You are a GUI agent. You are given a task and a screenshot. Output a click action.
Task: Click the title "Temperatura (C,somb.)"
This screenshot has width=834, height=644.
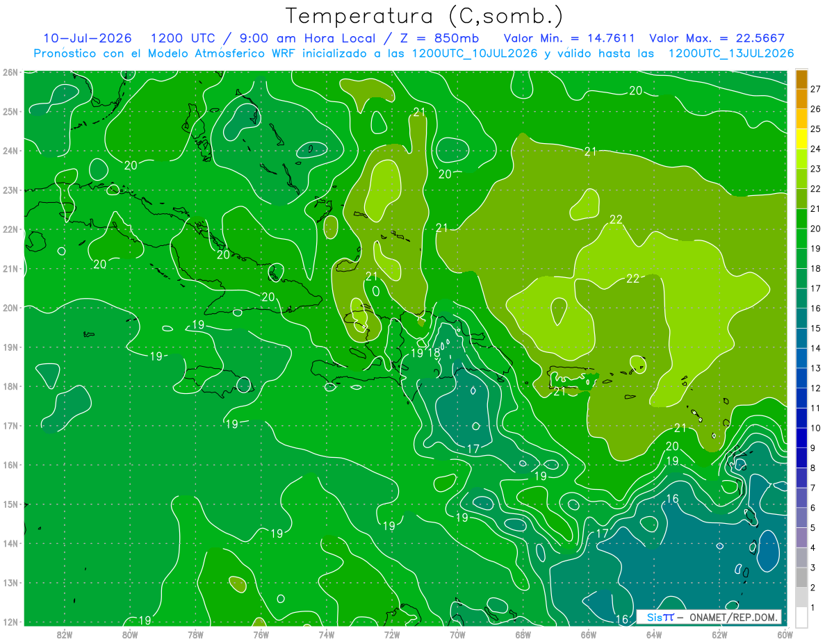pyautogui.click(x=425, y=16)
